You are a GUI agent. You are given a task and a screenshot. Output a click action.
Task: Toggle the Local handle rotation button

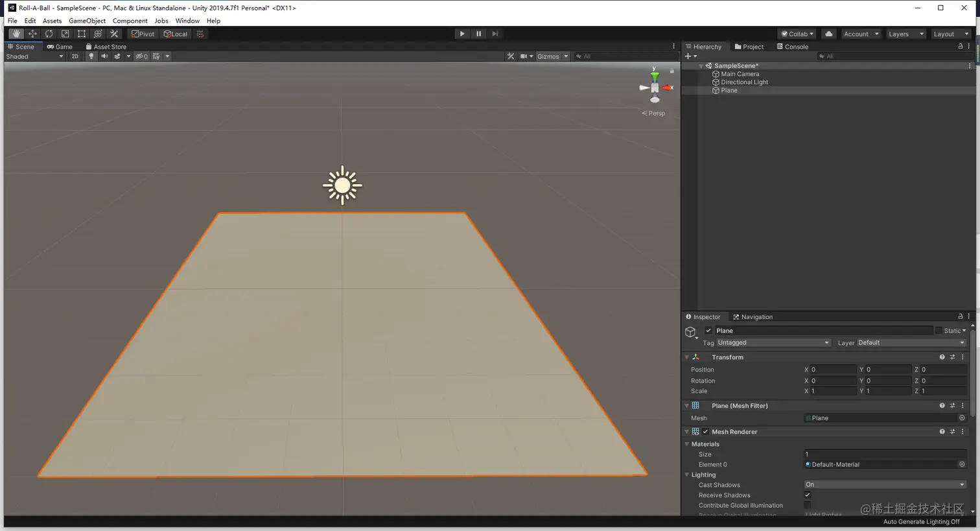(176, 34)
